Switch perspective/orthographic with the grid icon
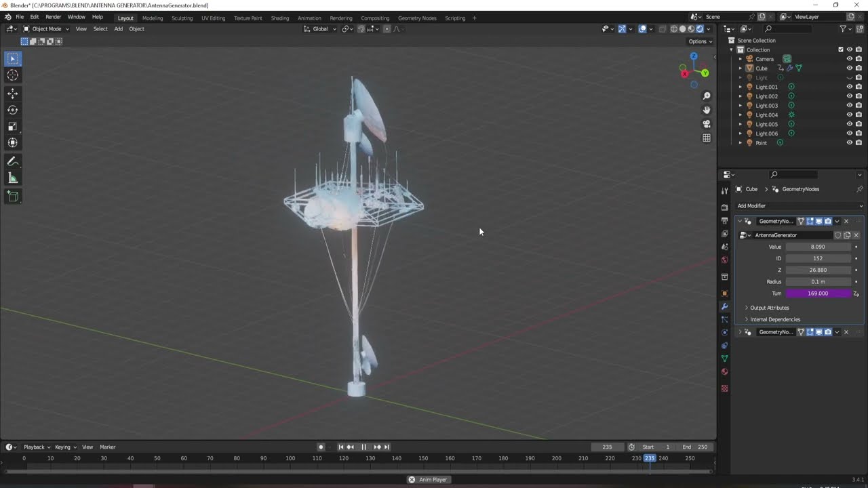This screenshot has width=868, height=488. click(707, 138)
